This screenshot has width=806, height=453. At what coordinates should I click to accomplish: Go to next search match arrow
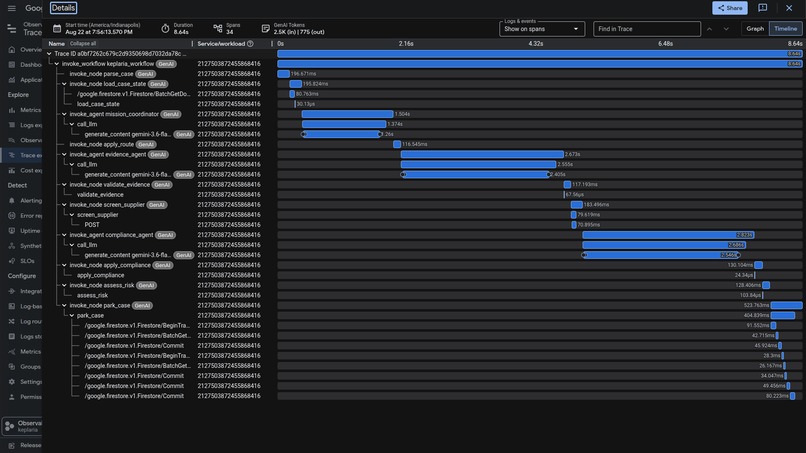[x=726, y=29]
